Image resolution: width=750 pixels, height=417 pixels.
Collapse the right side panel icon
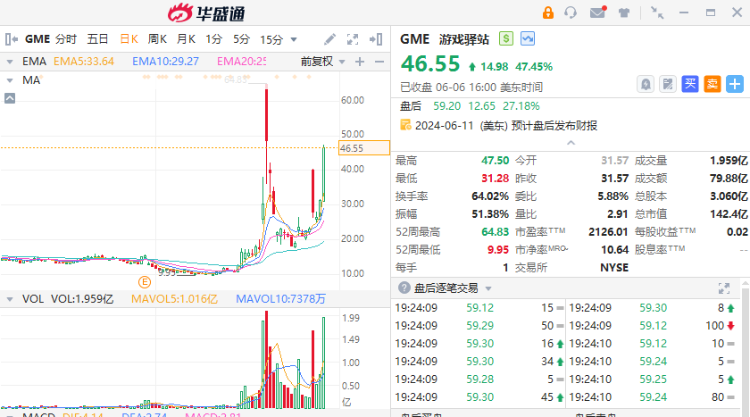click(376, 39)
